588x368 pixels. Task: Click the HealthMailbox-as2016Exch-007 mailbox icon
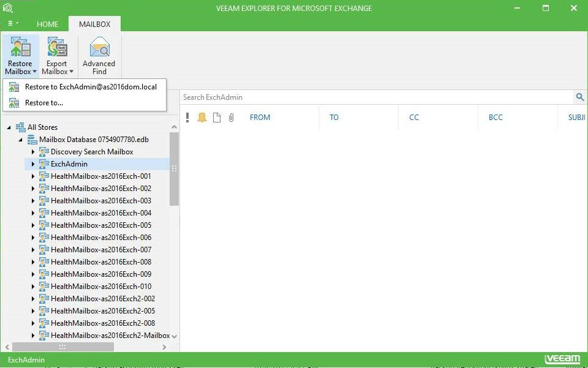click(44, 250)
